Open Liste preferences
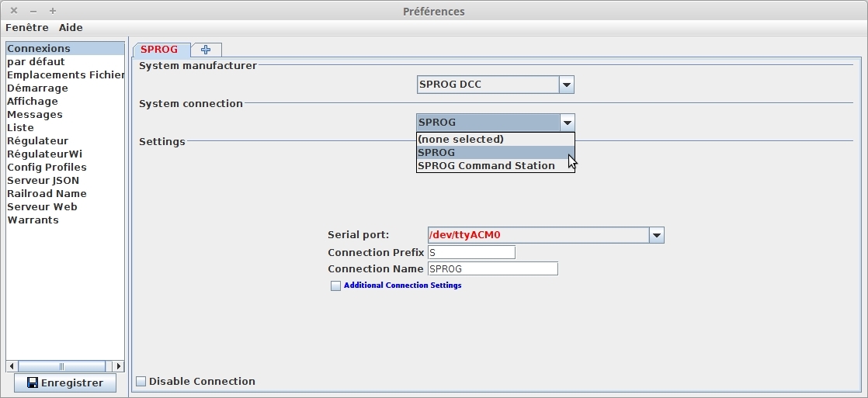 (64, 127)
